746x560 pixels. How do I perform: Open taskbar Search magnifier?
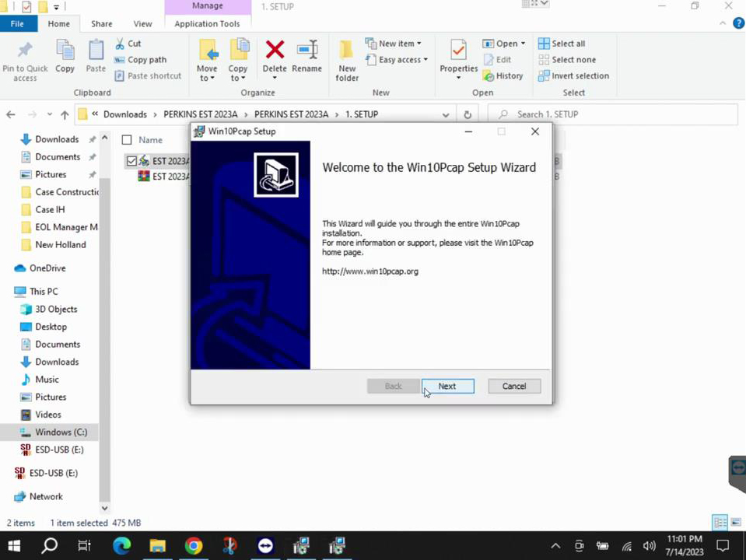50,546
